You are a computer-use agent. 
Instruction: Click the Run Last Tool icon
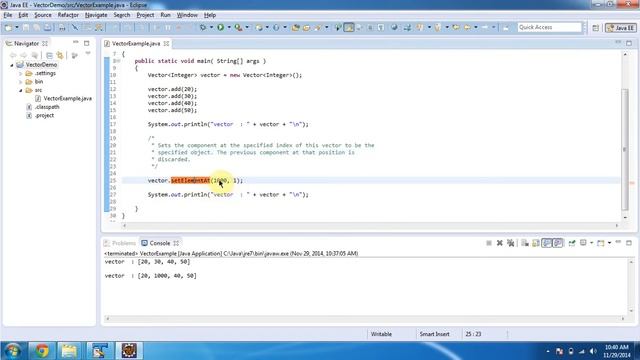(x=238, y=27)
